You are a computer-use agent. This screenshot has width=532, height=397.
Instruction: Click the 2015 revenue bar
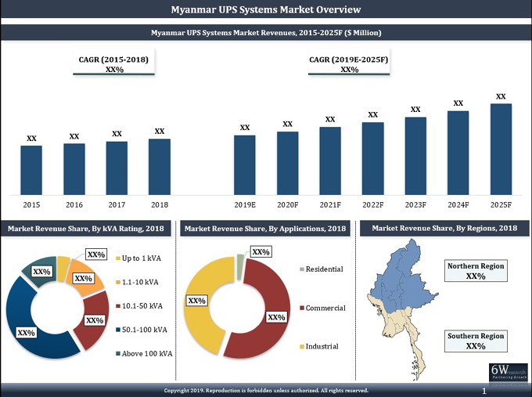(31, 170)
